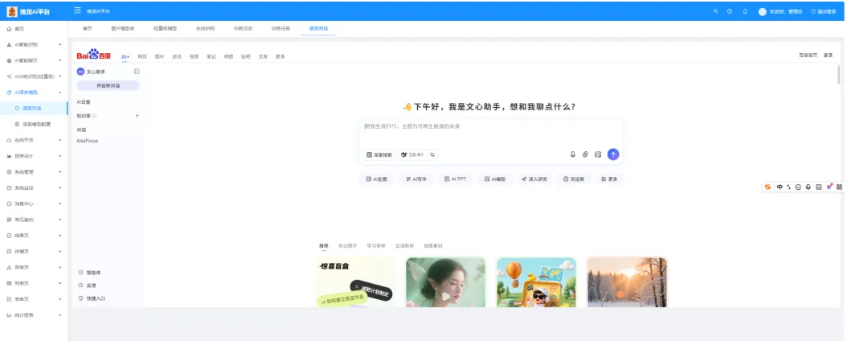
Task: Click AI PPT quick action button
Action: point(456,179)
